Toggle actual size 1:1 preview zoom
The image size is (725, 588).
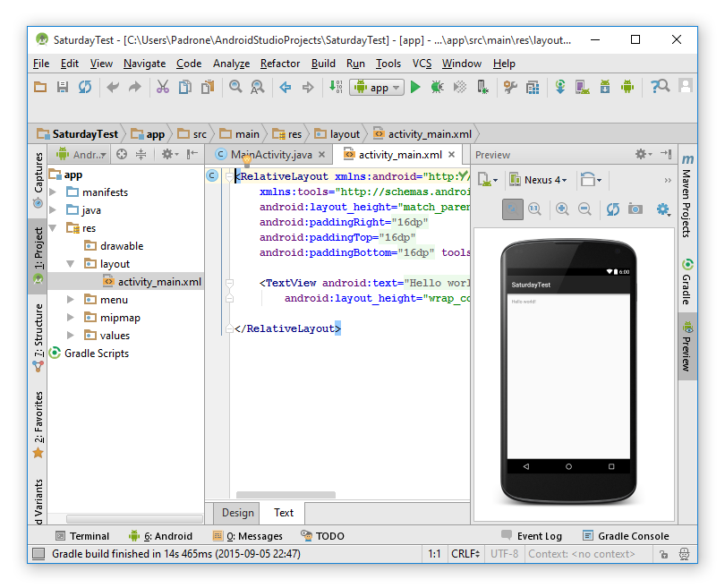(x=534, y=209)
